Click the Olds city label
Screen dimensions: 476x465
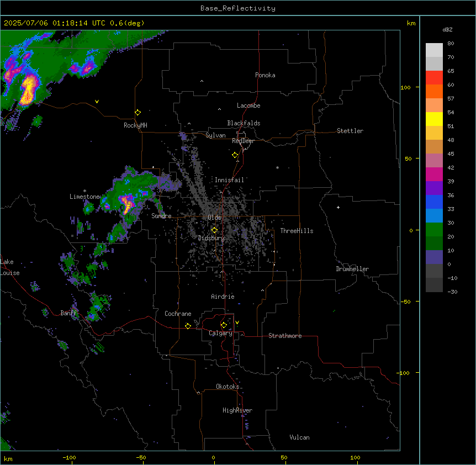click(214, 218)
